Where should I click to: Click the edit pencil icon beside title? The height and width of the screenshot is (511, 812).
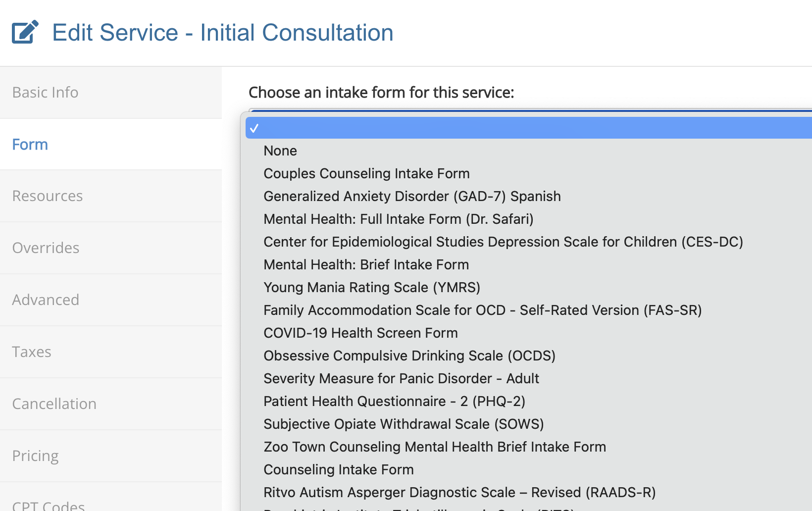click(25, 32)
